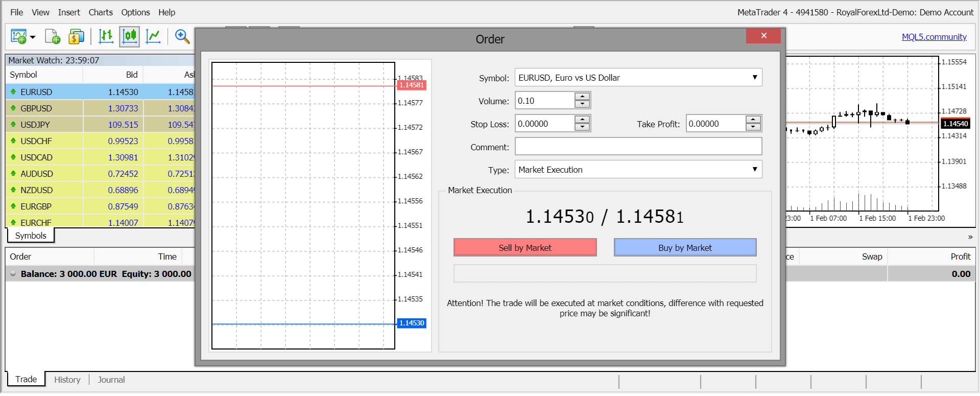
Task: Expand the Type dropdown showing Market Execution
Action: [754, 170]
